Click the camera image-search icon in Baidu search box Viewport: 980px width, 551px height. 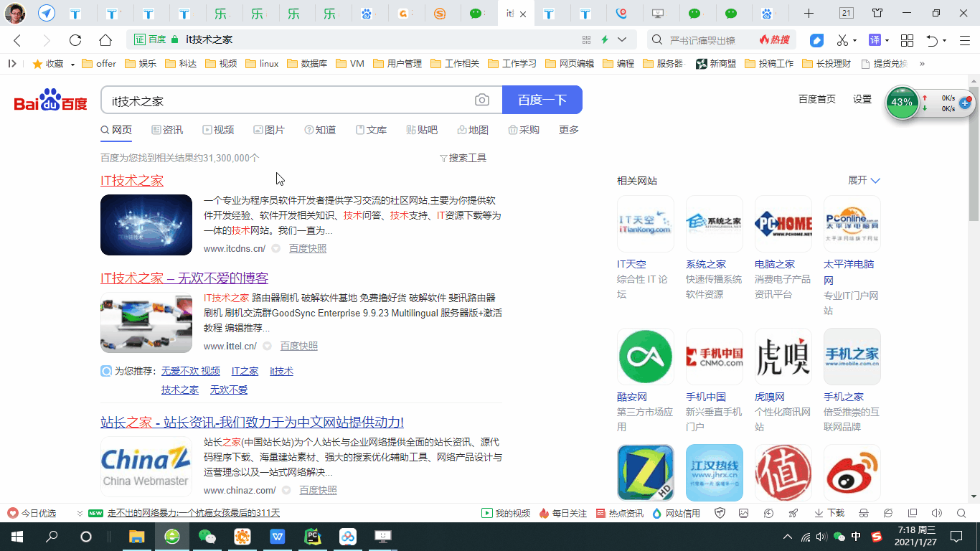[482, 100]
